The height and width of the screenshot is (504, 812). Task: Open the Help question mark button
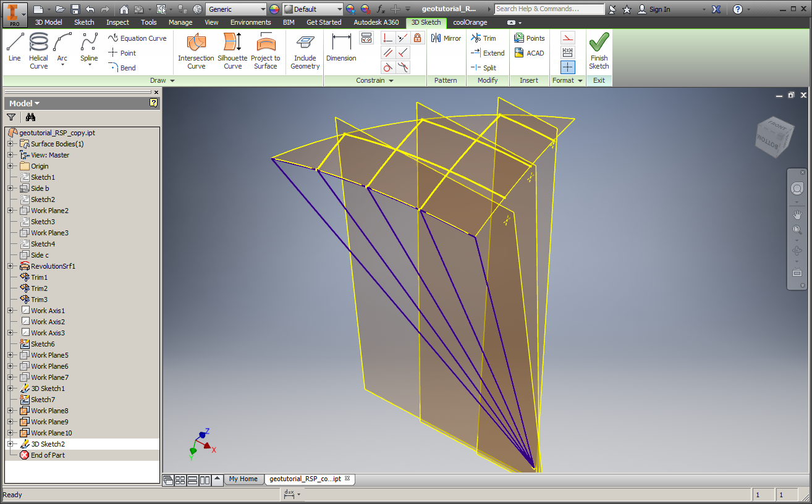(738, 9)
